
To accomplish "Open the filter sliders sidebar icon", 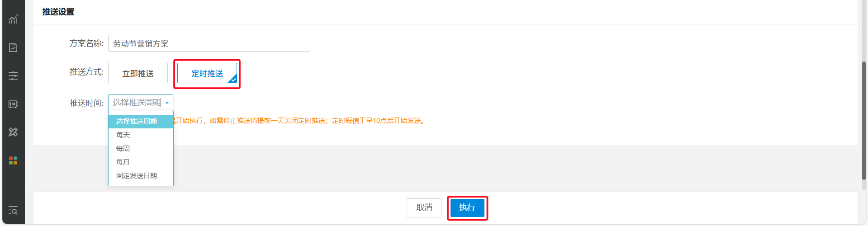I will 13,75.
